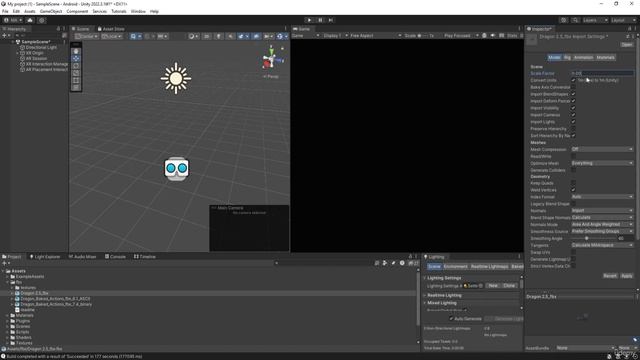Select Dragon 2.5_fbx in Project tree
The height and width of the screenshot is (360, 640).
point(34,293)
